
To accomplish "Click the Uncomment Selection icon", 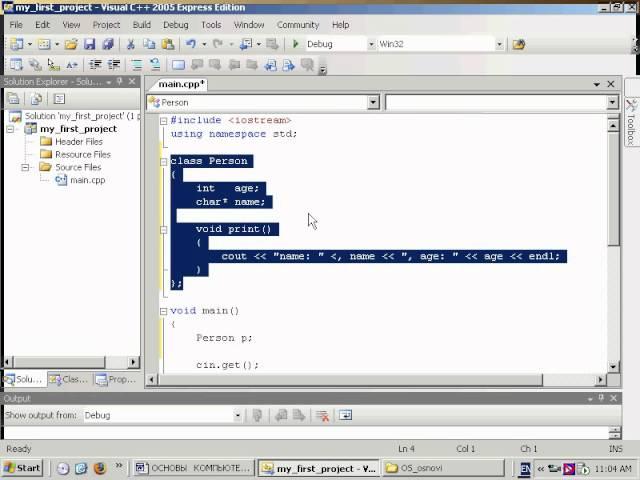I will [x=155, y=64].
